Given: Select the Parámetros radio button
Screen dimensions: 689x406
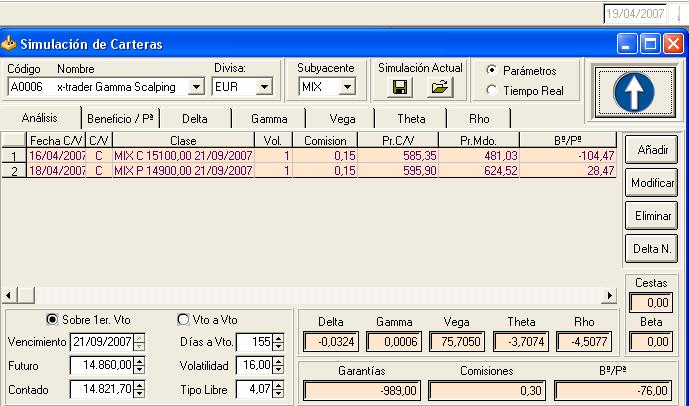Looking at the screenshot, I should pyautogui.click(x=491, y=71).
